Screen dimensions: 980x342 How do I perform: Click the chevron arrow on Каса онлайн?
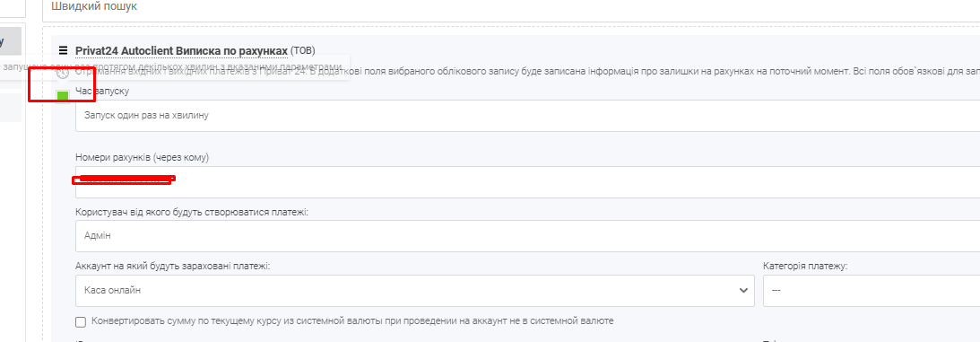tap(743, 291)
